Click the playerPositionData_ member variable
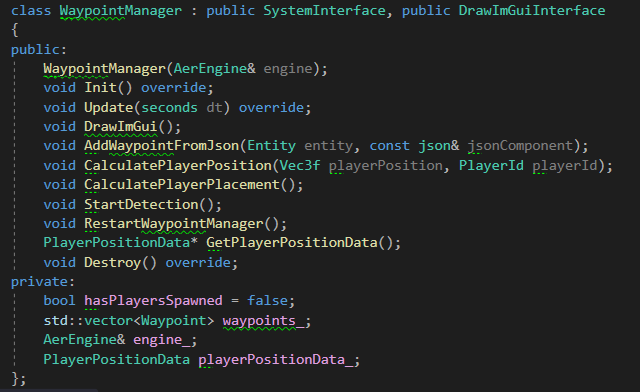The width and height of the screenshot is (640, 392). point(276,359)
